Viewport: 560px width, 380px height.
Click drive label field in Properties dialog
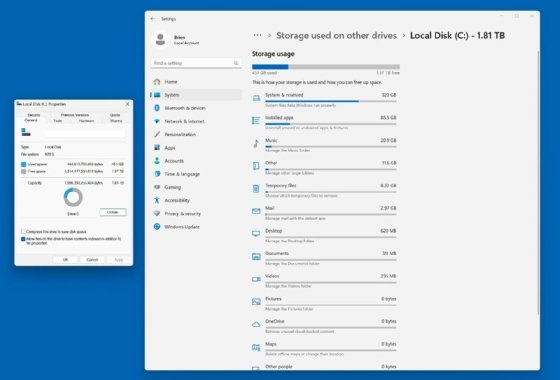pyautogui.click(x=85, y=133)
